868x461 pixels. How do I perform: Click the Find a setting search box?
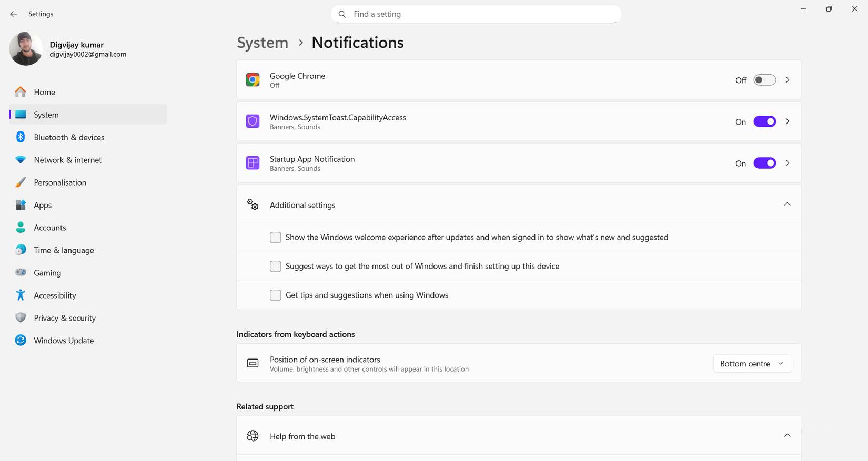[x=476, y=14]
